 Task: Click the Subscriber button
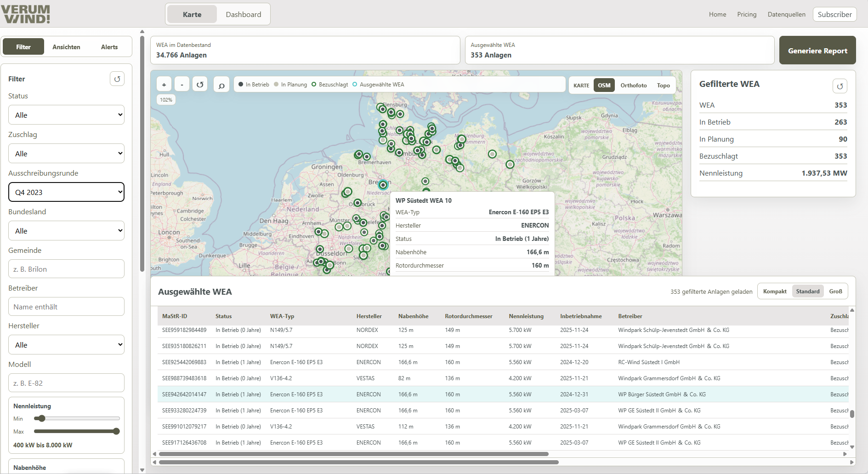click(x=834, y=14)
